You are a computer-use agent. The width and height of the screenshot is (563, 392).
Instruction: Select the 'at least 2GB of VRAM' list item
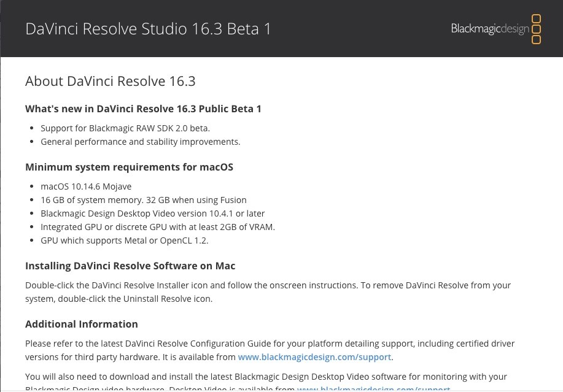(x=158, y=227)
